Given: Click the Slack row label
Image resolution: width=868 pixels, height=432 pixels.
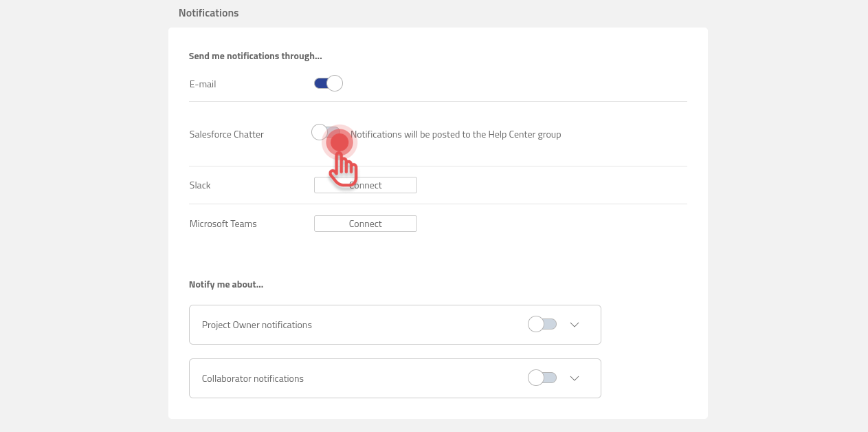Looking at the screenshot, I should click(199, 184).
